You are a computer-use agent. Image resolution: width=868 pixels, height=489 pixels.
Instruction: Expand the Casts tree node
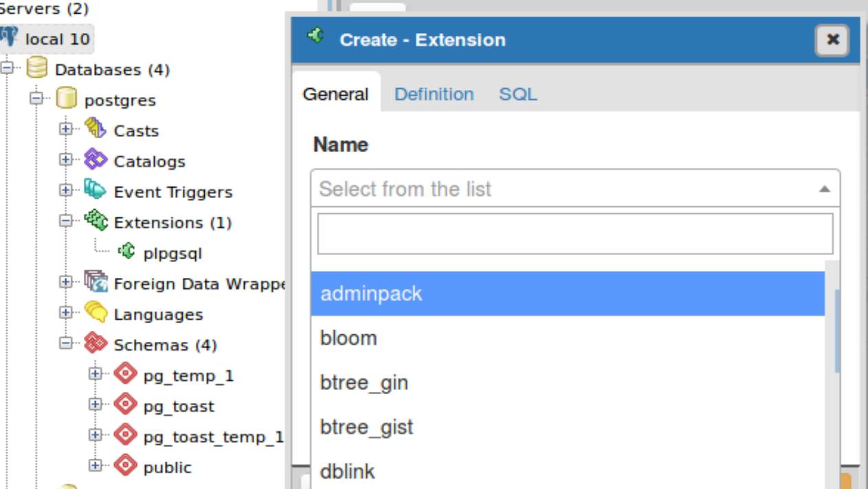click(x=66, y=129)
